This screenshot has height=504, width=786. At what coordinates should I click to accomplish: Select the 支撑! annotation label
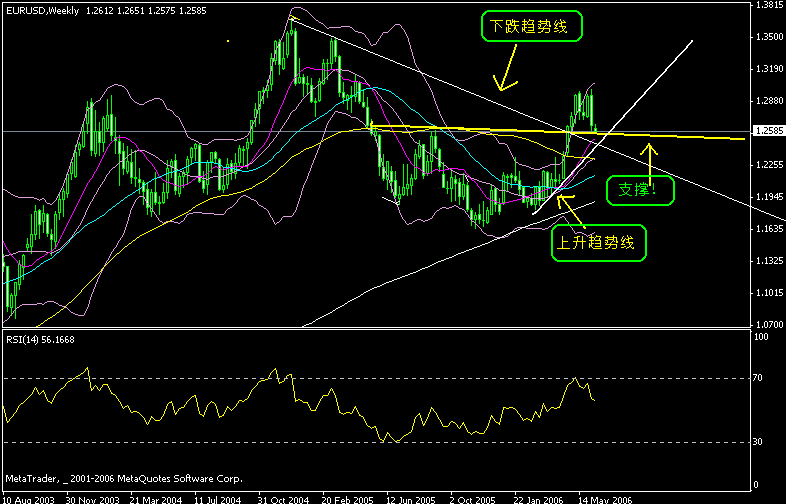pyautogui.click(x=640, y=190)
